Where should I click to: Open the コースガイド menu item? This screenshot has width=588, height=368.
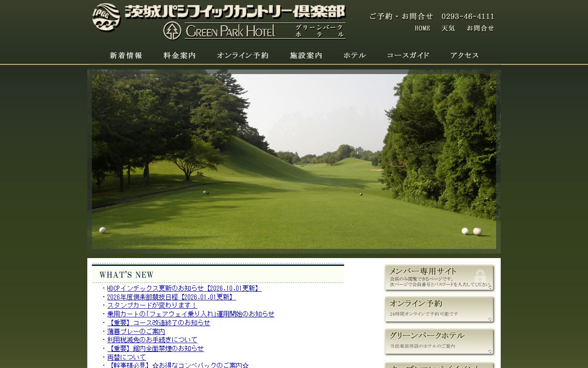click(x=408, y=56)
